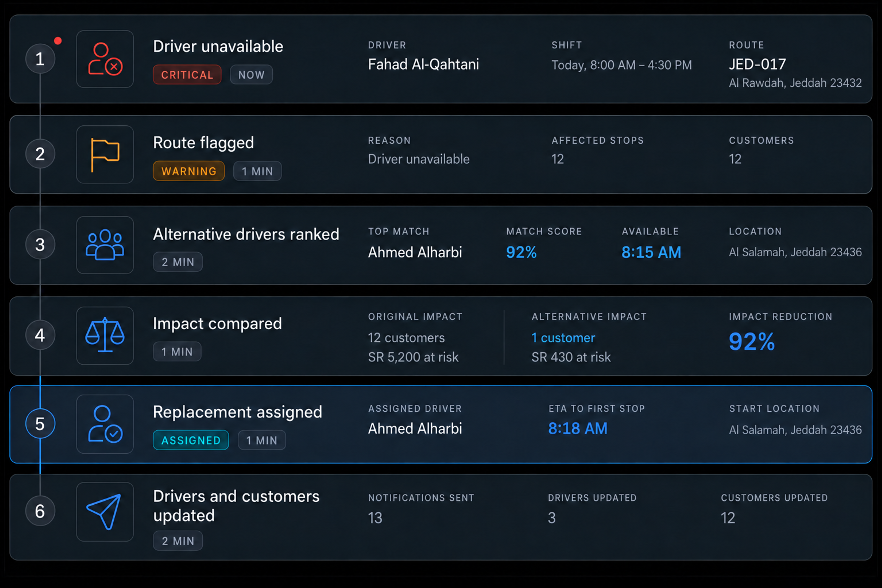Click the 92% match score value

(521, 252)
